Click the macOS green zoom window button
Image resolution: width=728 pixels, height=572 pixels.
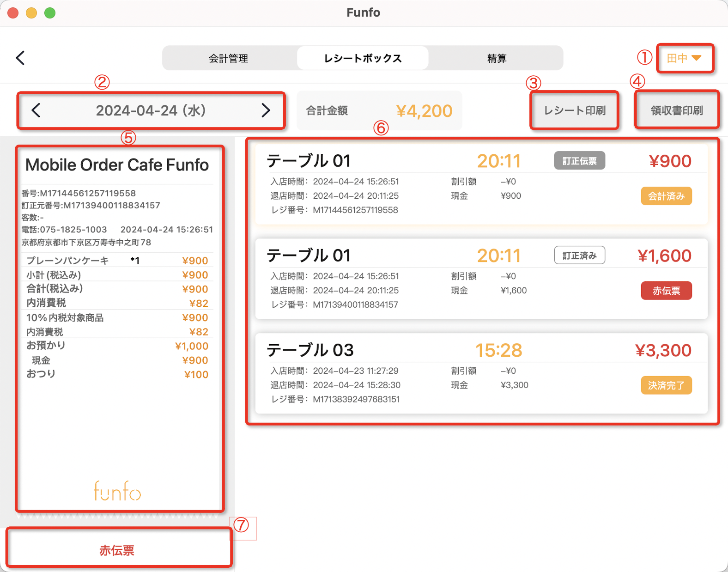click(x=50, y=13)
